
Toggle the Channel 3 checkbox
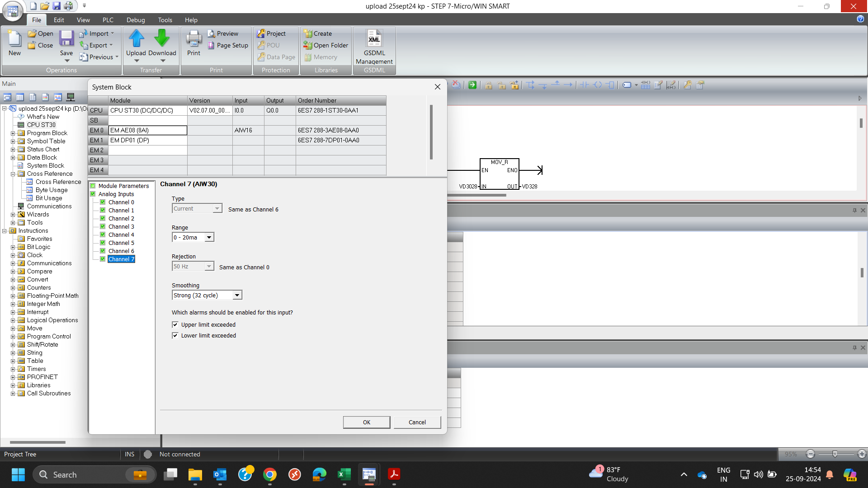tap(103, 227)
